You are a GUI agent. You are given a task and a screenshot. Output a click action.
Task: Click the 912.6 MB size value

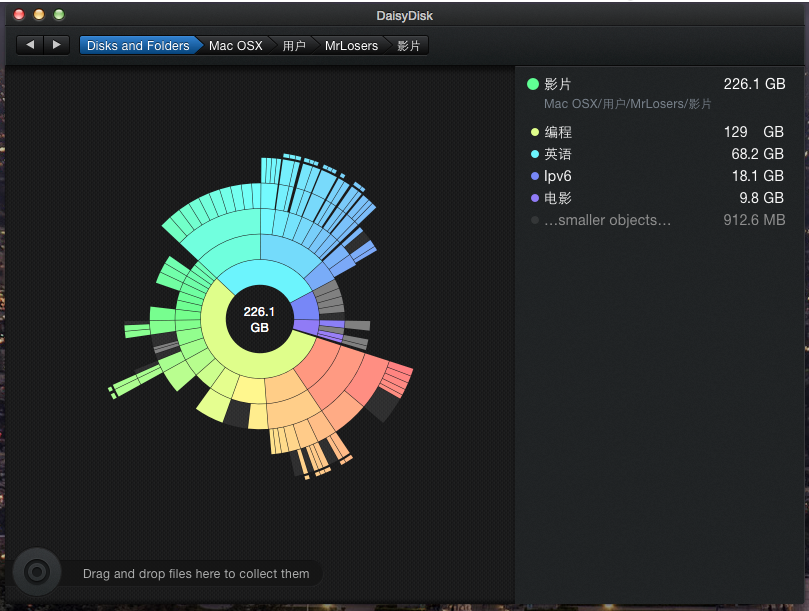(754, 220)
